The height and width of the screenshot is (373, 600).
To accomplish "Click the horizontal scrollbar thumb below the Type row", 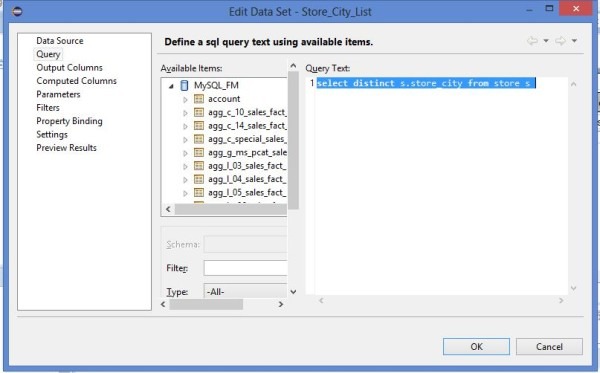I will [x=206, y=305].
